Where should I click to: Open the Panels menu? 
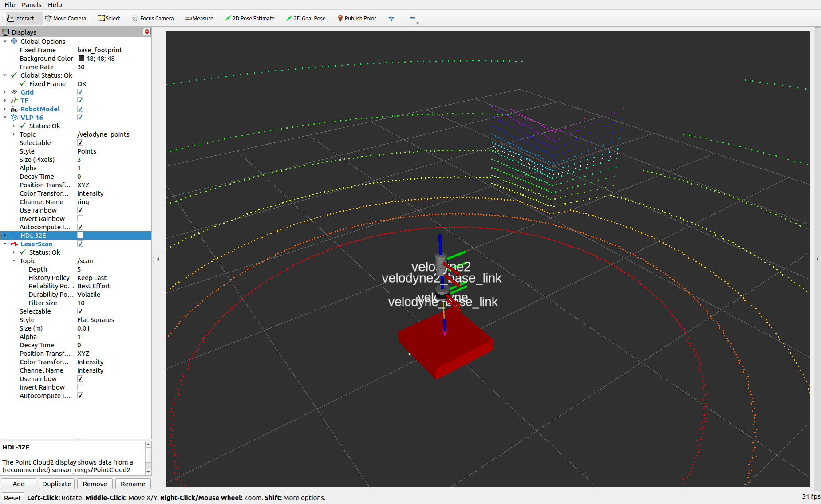click(31, 5)
